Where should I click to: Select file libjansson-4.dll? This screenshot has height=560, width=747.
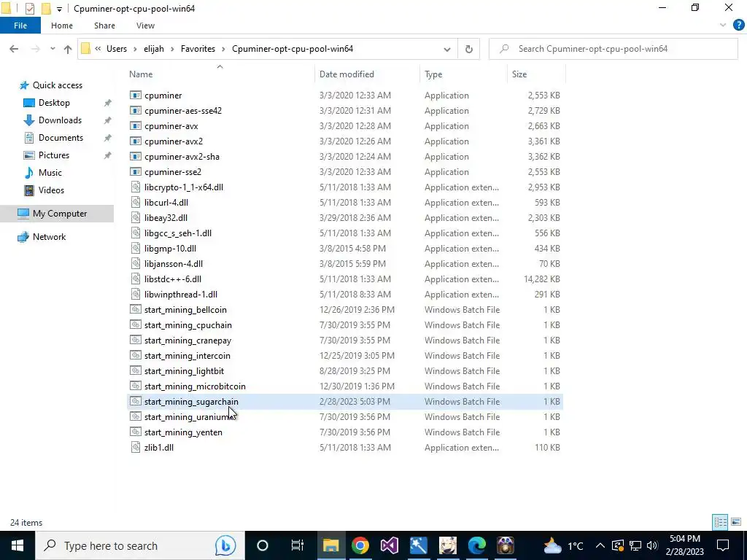tap(174, 263)
